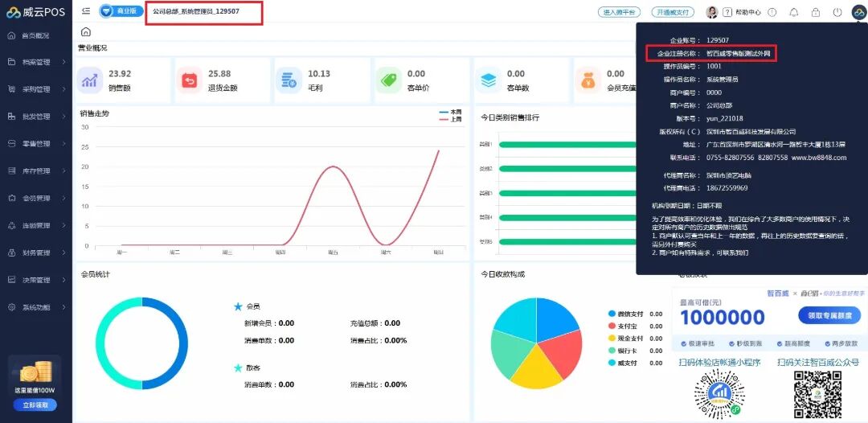Toggle 银行卡 in payment legend

tap(622, 351)
